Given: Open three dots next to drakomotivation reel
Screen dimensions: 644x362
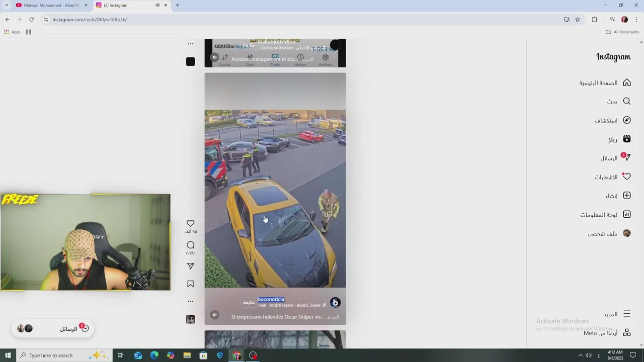Looking at the screenshot, I should pos(190,44).
